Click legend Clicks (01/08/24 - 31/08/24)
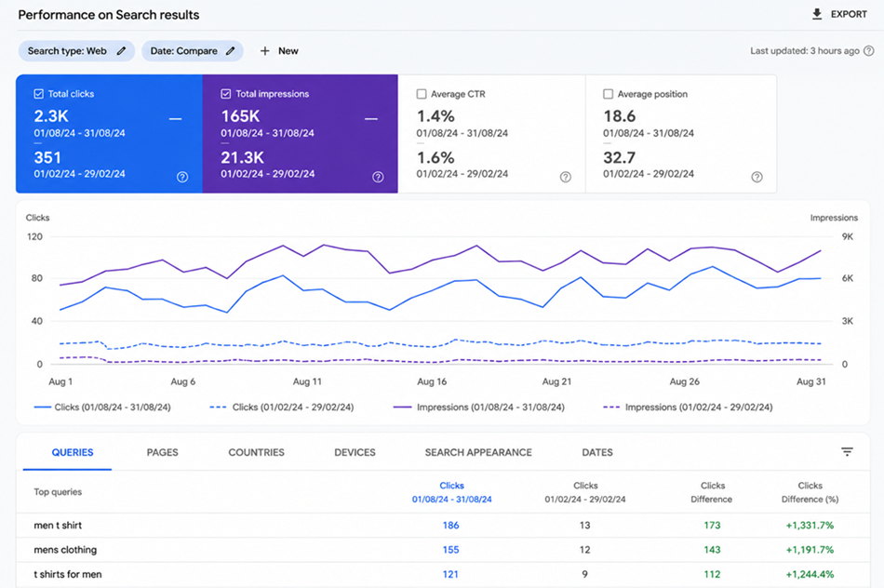 (x=102, y=407)
